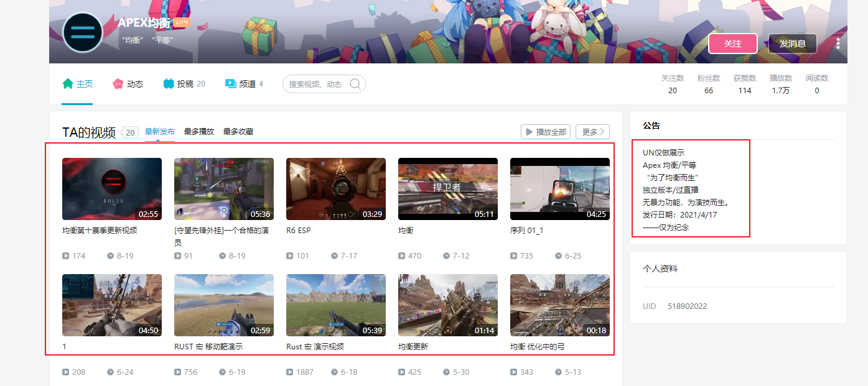Click play icon of 播放全部 button
This screenshot has width=868, height=386.
[529, 132]
